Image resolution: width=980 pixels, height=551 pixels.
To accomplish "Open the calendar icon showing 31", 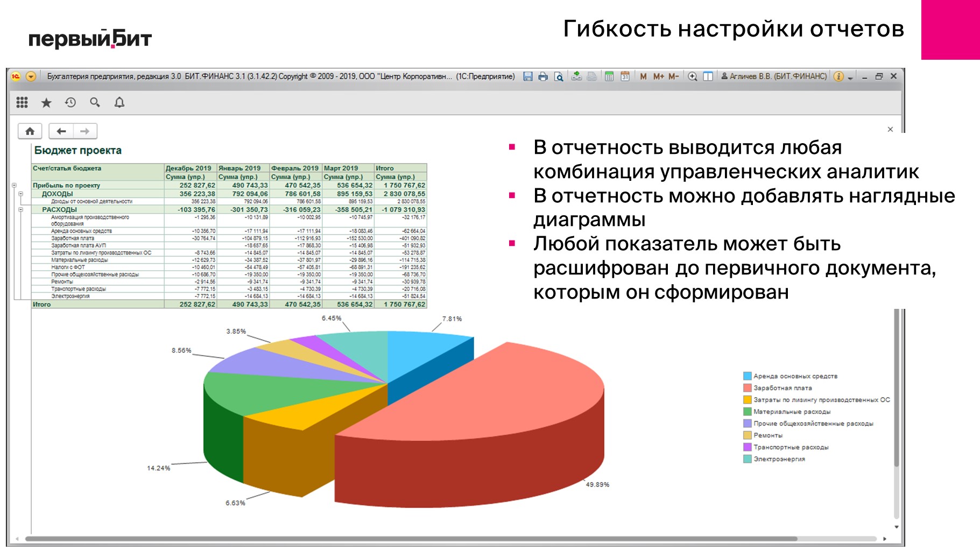I will [x=625, y=76].
